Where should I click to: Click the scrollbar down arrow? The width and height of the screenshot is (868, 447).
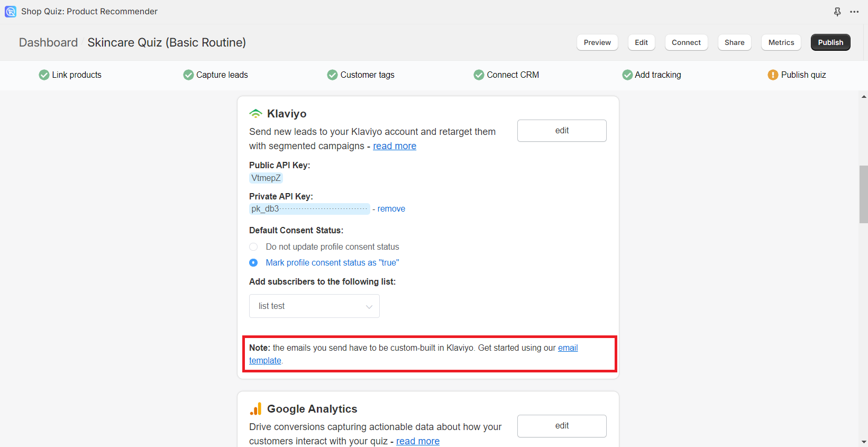864,442
